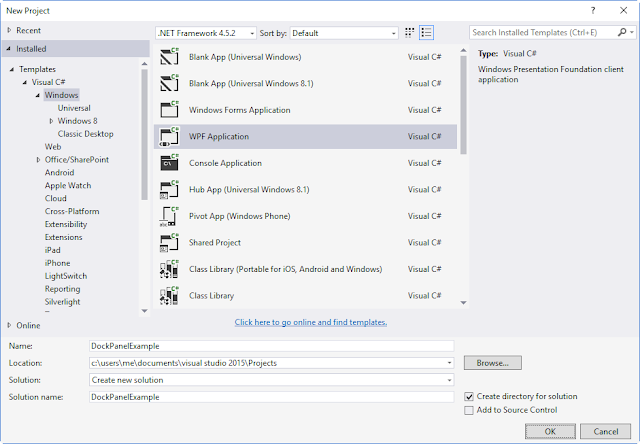This screenshot has width=640, height=444.
Task: Collapse the Installed section
Action: 9,49
